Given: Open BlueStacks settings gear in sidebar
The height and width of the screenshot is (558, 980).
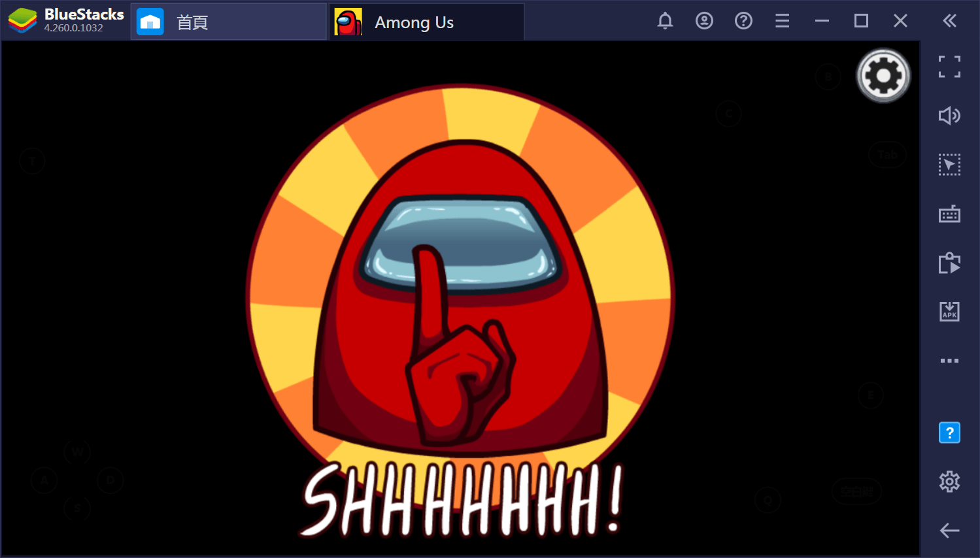Looking at the screenshot, I should point(949,482).
